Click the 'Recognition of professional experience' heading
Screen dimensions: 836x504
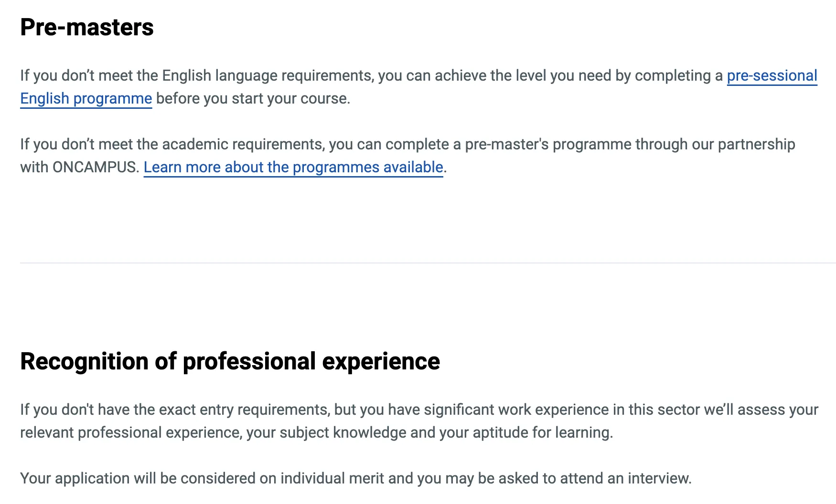coord(230,361)
